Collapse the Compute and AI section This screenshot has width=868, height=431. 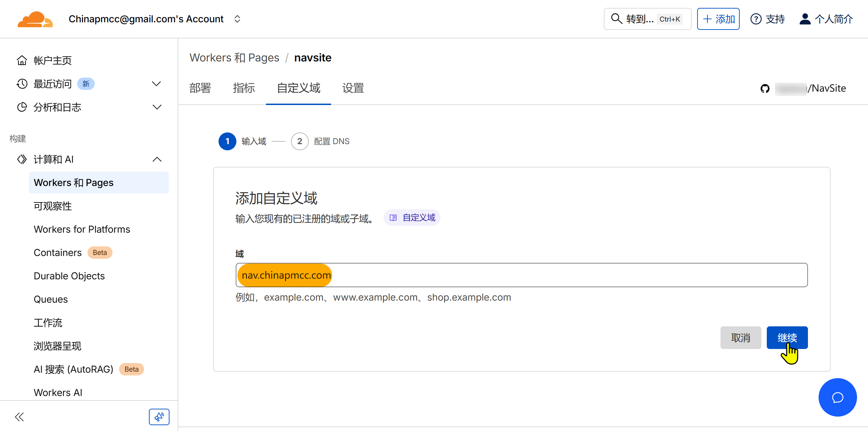tap(156, 159)
